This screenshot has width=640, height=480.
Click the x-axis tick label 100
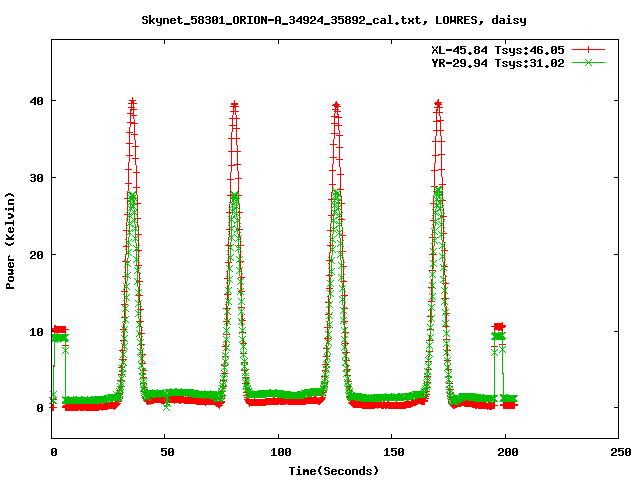[x=280, y=452]
